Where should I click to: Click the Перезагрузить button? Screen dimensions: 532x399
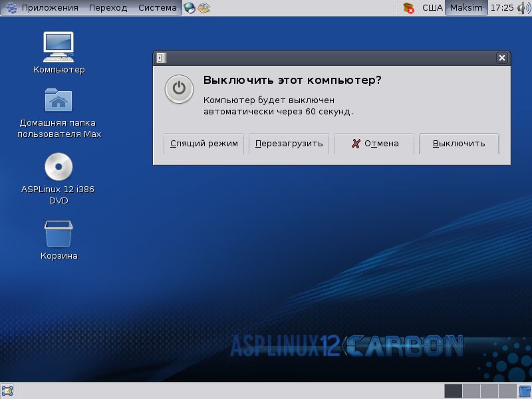(x=289, y=144)
